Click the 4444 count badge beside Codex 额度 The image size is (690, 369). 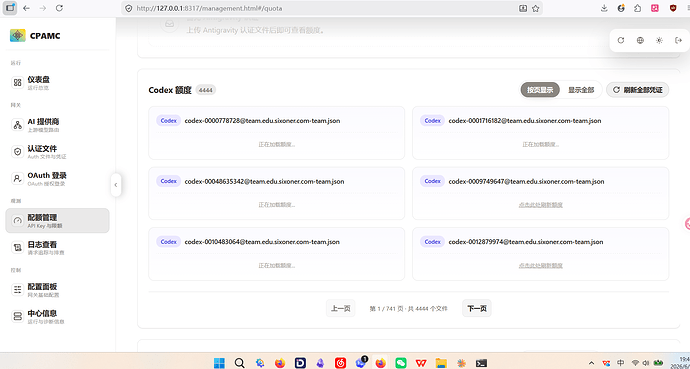pos(206,90)
